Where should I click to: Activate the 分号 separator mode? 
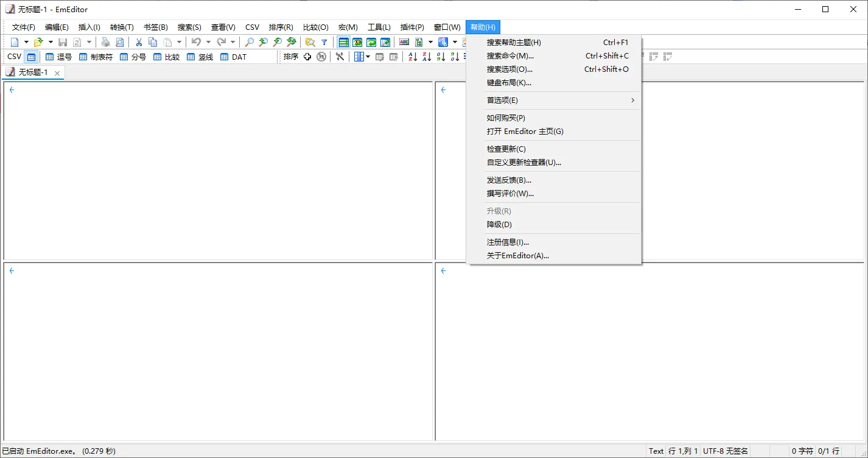point(132,56)
